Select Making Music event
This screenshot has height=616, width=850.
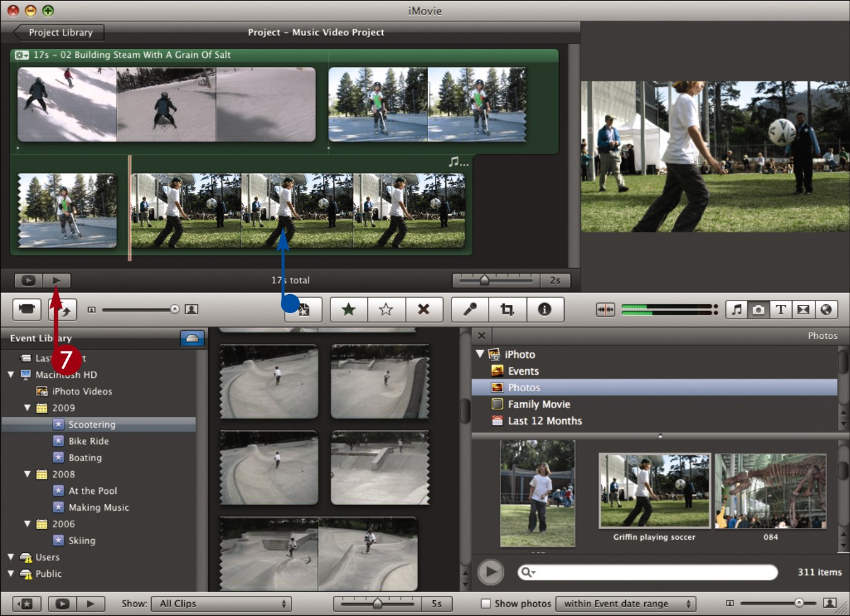pyautogui.click(x=99, y=507)
